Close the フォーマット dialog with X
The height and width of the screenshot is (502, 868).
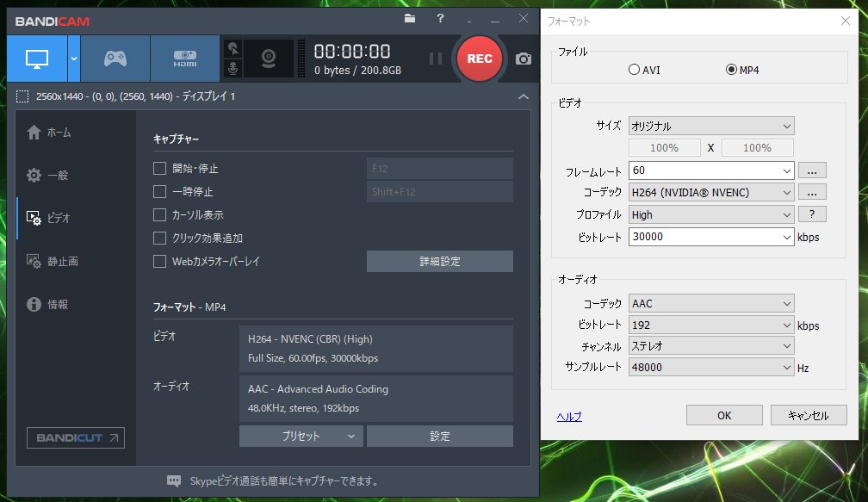pos(845,21)
